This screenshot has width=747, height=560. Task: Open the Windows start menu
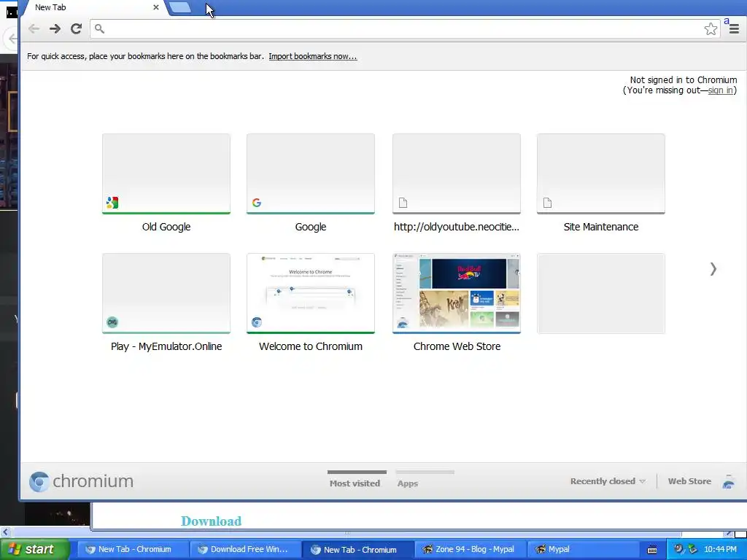tap(35, 549)
